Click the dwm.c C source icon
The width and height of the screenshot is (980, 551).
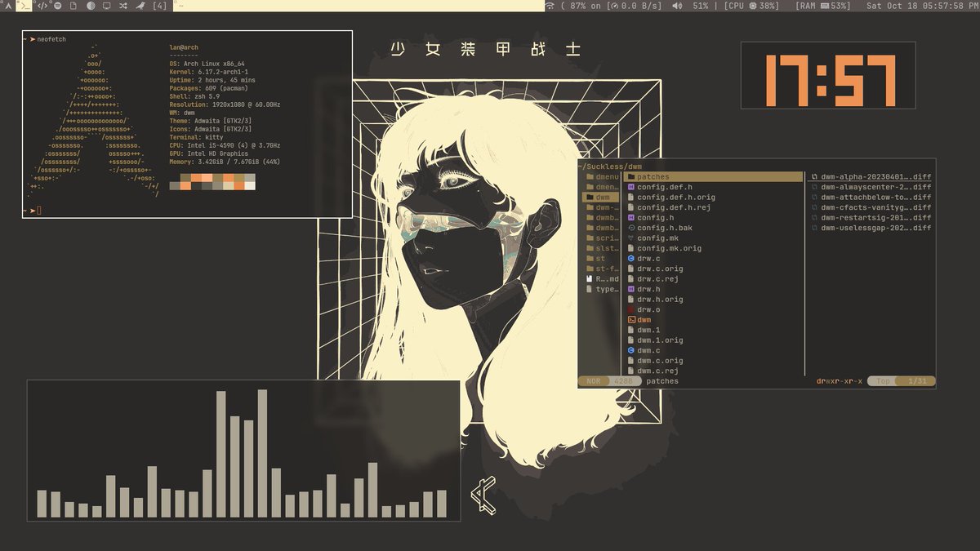pyautogui.click(x=631, y=350)
